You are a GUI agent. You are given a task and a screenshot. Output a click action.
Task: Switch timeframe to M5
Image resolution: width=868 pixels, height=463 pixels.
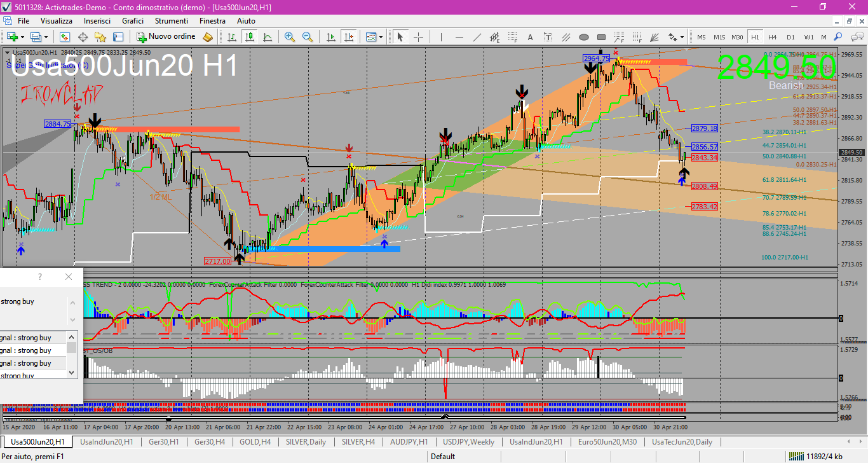(702, 37)
